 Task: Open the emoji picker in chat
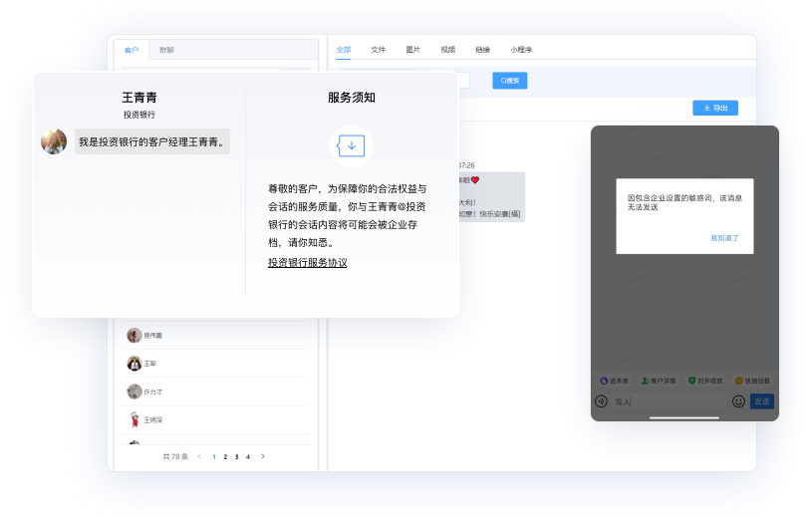point(738,401)
